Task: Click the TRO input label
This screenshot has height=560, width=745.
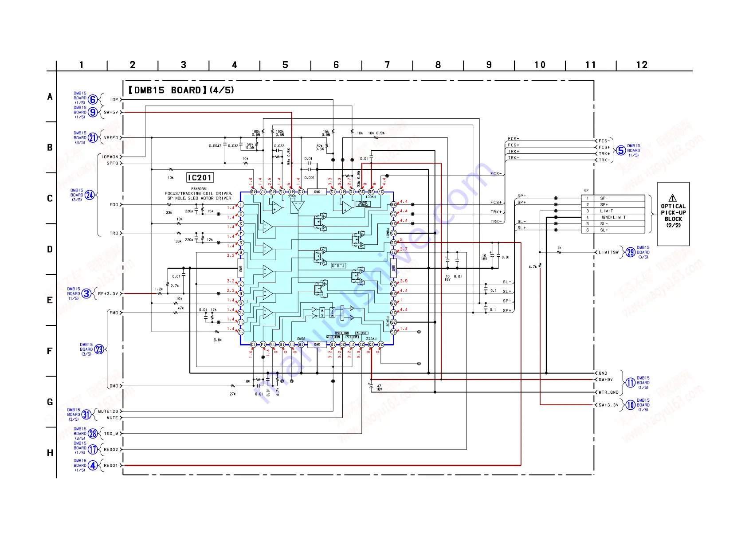Action: (114, 233)
